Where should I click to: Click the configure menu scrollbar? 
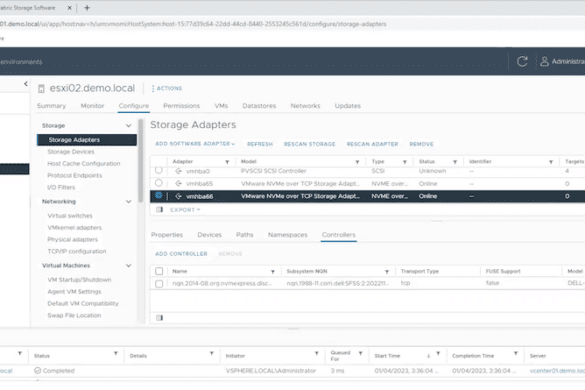pos(141,160)
